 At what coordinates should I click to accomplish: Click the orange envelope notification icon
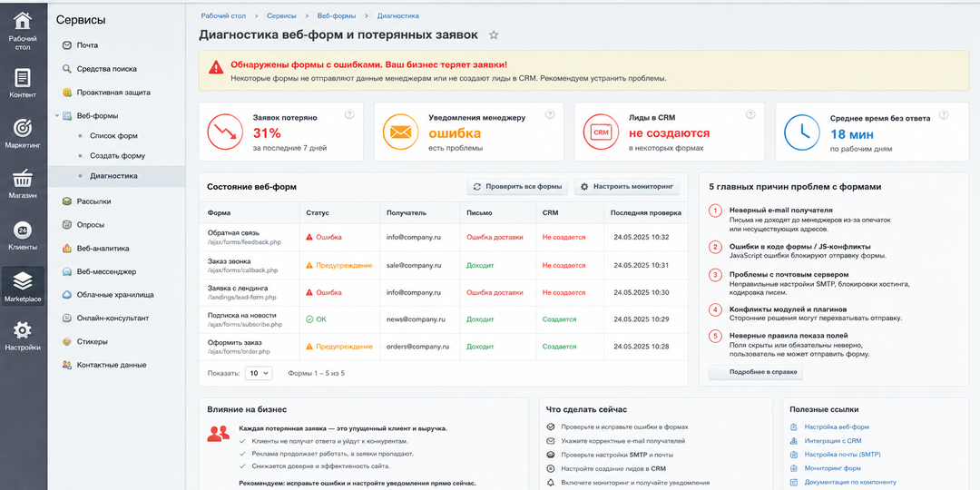point(400,132)
